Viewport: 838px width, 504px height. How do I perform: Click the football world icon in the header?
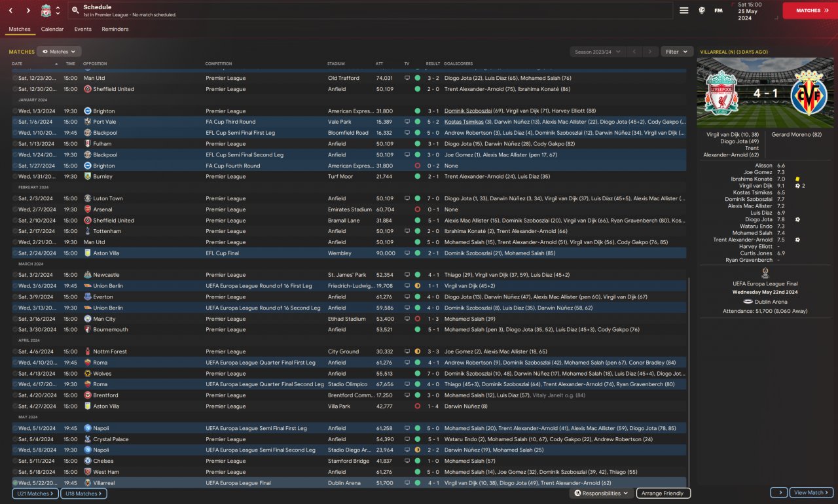coord(702,10)
